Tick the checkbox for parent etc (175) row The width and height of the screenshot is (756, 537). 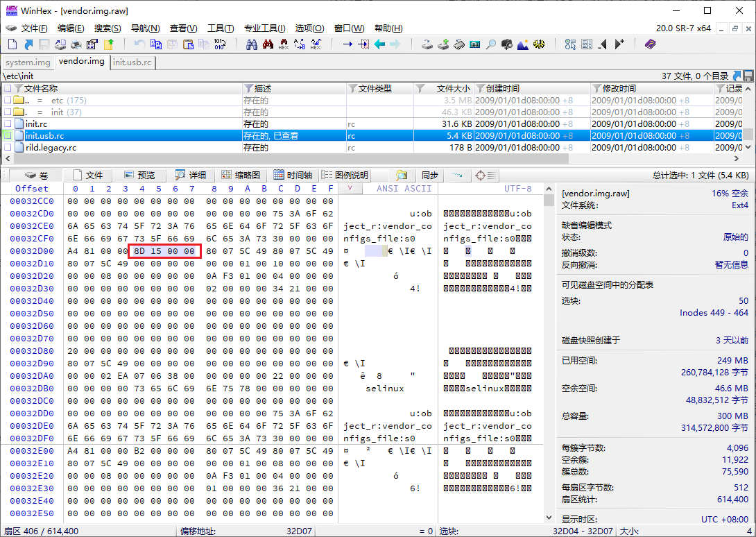(7, 101)
